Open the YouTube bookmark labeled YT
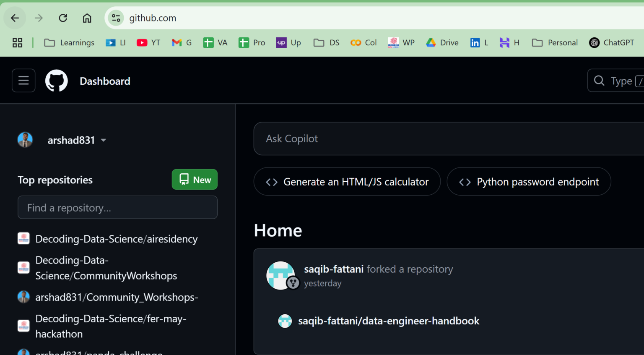The image size is (644, 355). point(148,42)
